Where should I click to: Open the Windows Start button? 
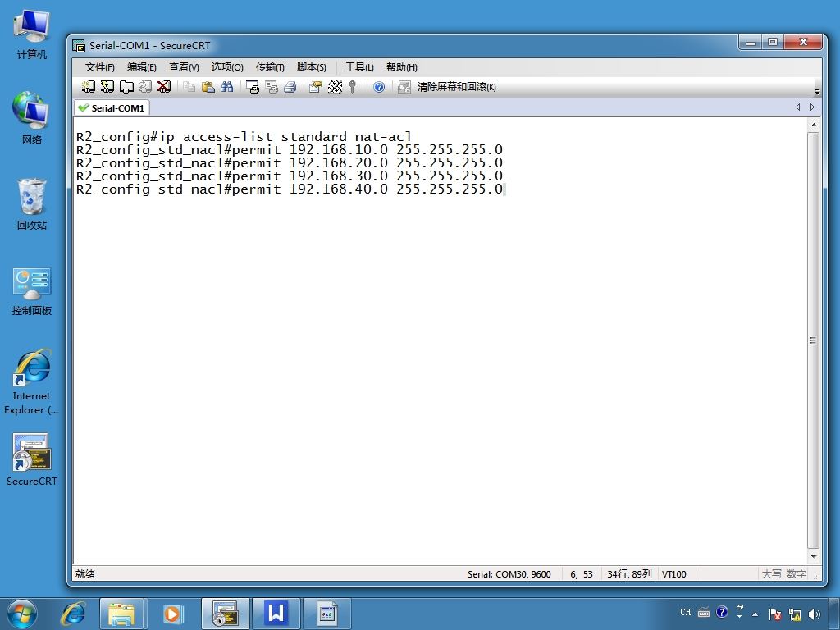pyautogui.click(x=22, y=614)
